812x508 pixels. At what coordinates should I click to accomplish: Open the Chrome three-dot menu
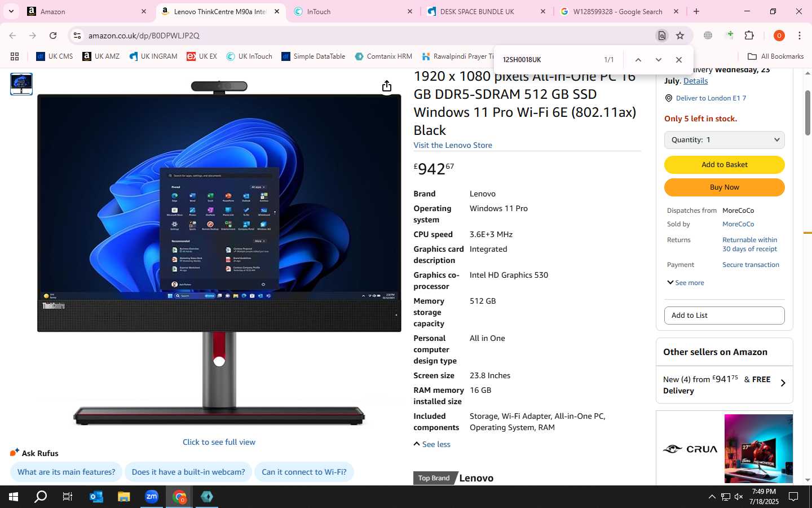(800, 36)
